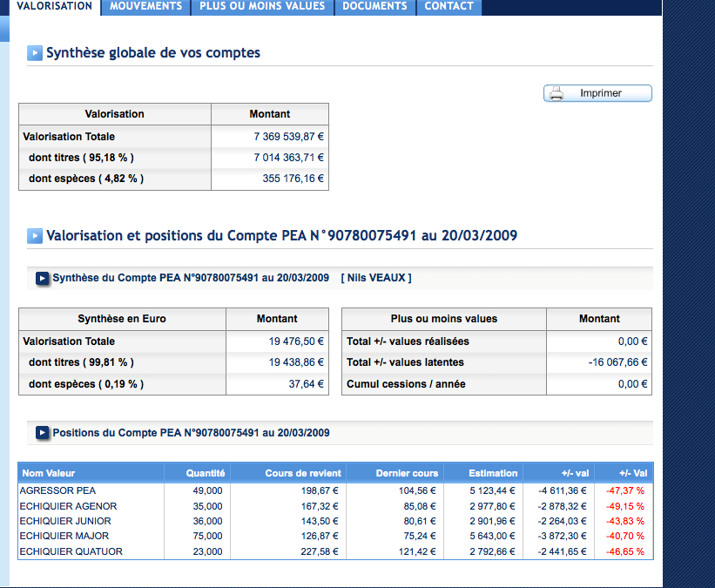Click the espèces amount 355 176,16 €

point(293,179)
